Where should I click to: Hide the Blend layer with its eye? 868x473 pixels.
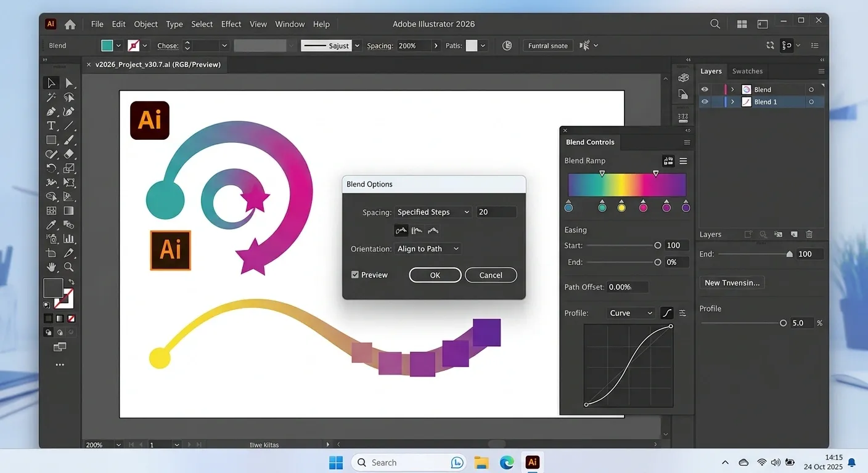click(x=705, y=89)
